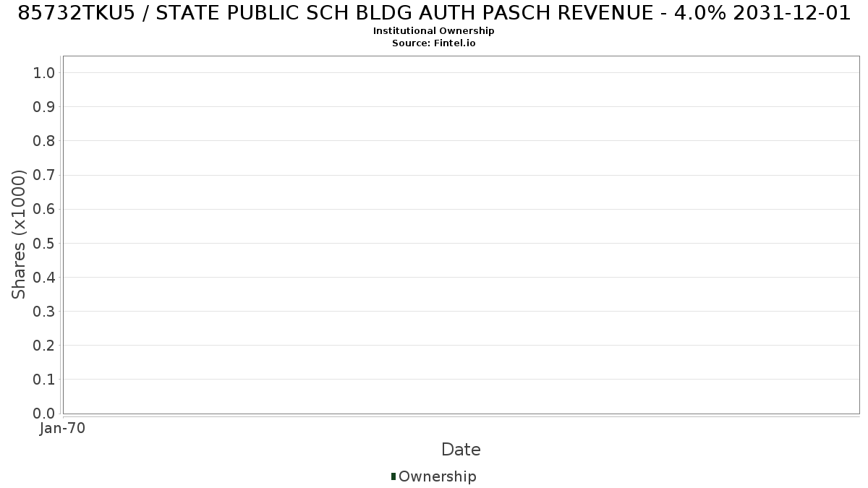The height and width of the screenshot is (488, 868).
Task: Click the Shares (x1000) y-axis title
Action: click(x=19, y=234)
